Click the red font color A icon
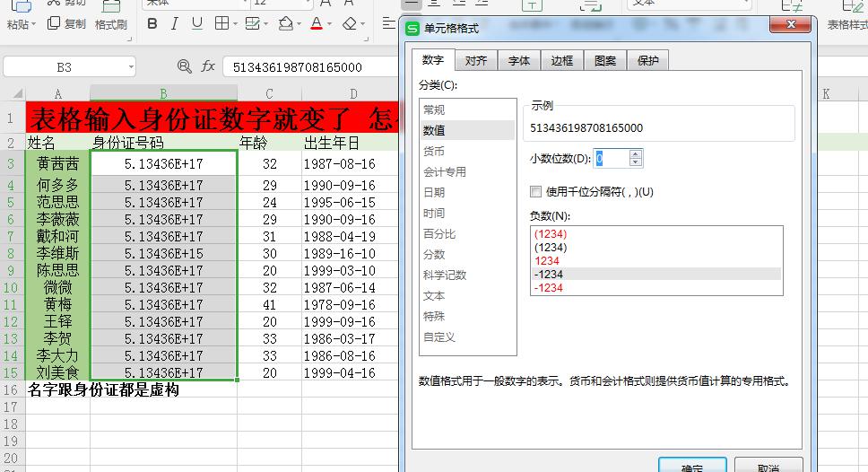Screen dimensions: 868x472 pyautogui.click(x=317, y=24)
